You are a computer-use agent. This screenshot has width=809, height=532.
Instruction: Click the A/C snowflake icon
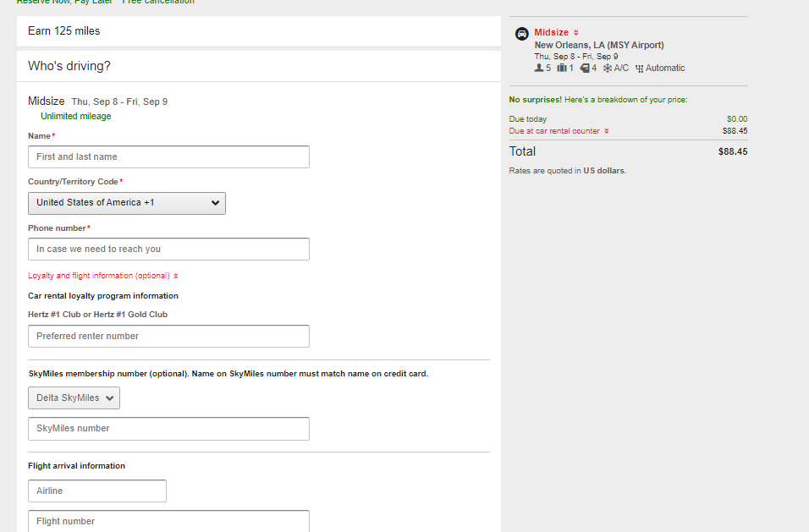(x=608, y=68)
